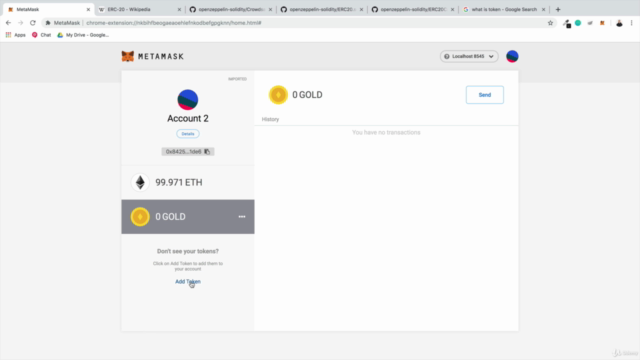Click the History tab label
Screen dimensions: 640x360
click(270, 119)
